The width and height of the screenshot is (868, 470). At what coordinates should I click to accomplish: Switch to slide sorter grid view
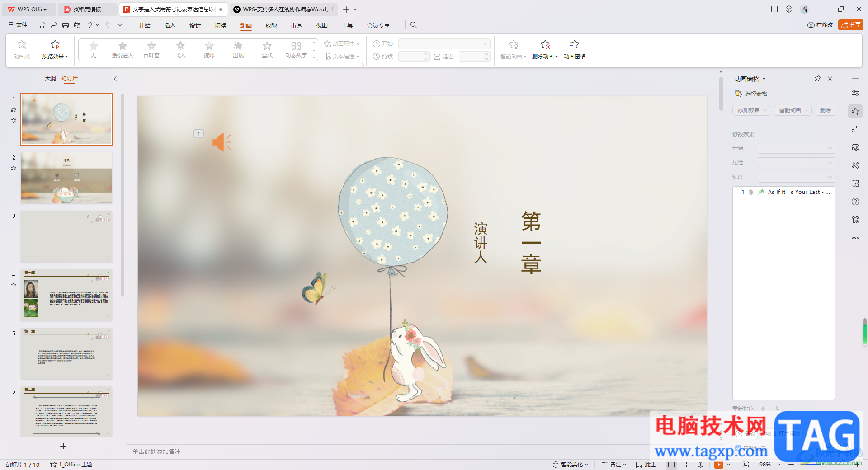[686, 465]
